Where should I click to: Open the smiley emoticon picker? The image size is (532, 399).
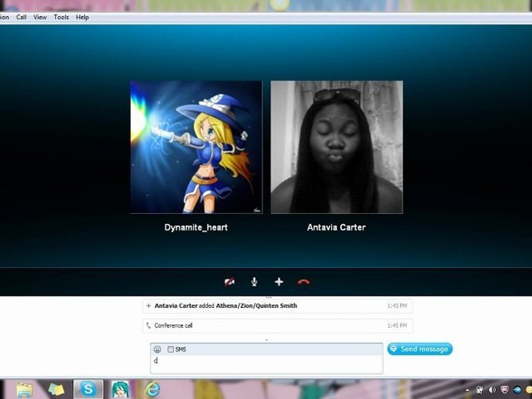click(x=157, y=349)
